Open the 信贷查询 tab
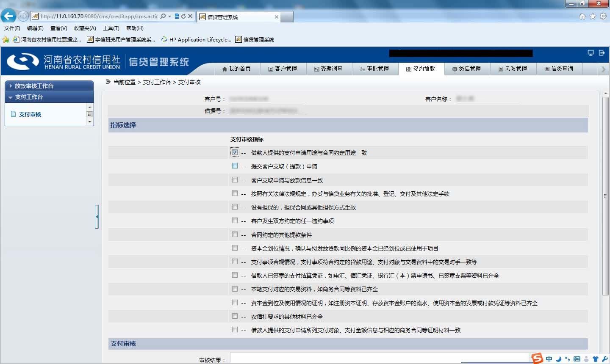The width and height of the screenshot is (610, 364). point(559,69)
